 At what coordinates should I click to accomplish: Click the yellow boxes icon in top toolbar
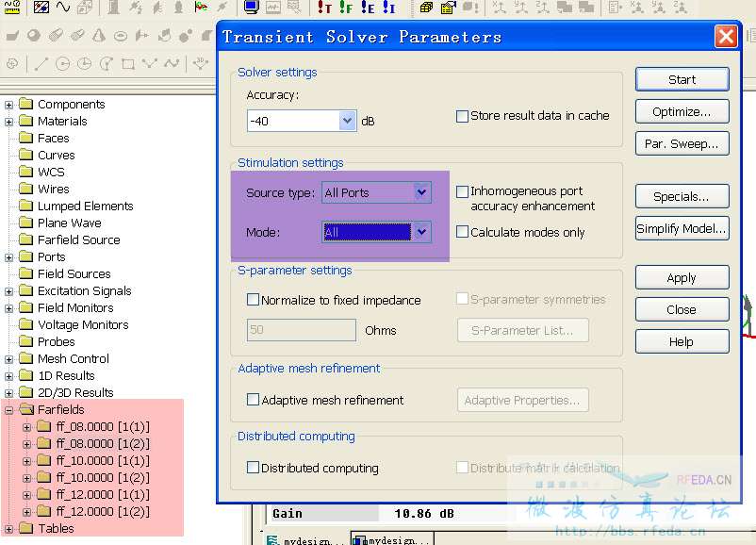pos(426,8)
